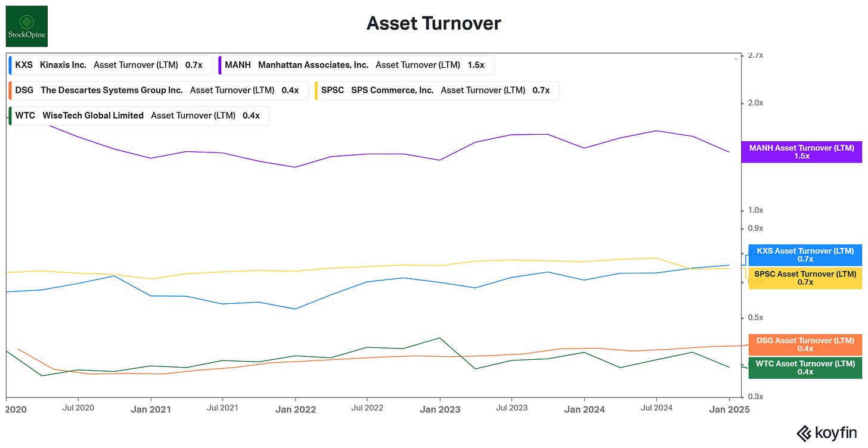The width and height of the screenshot is (868, 448).
Task: Select the WTC WiseTech Global legend entry
Action: click(139, 116)
